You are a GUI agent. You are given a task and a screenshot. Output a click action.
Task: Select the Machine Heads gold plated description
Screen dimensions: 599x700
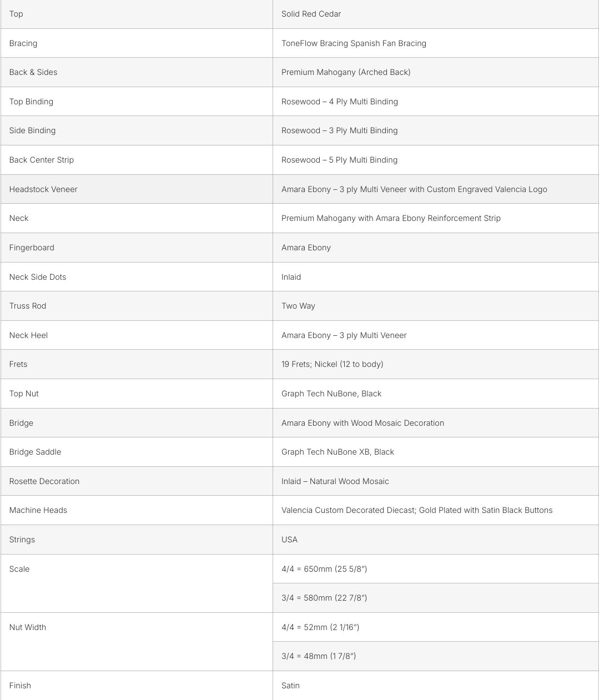click(x=417, y=510)
